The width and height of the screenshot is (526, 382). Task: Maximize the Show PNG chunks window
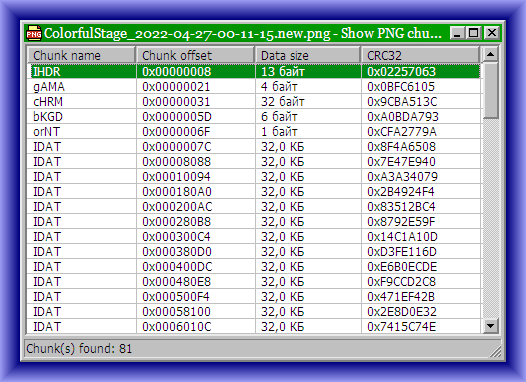pos(474,33)
